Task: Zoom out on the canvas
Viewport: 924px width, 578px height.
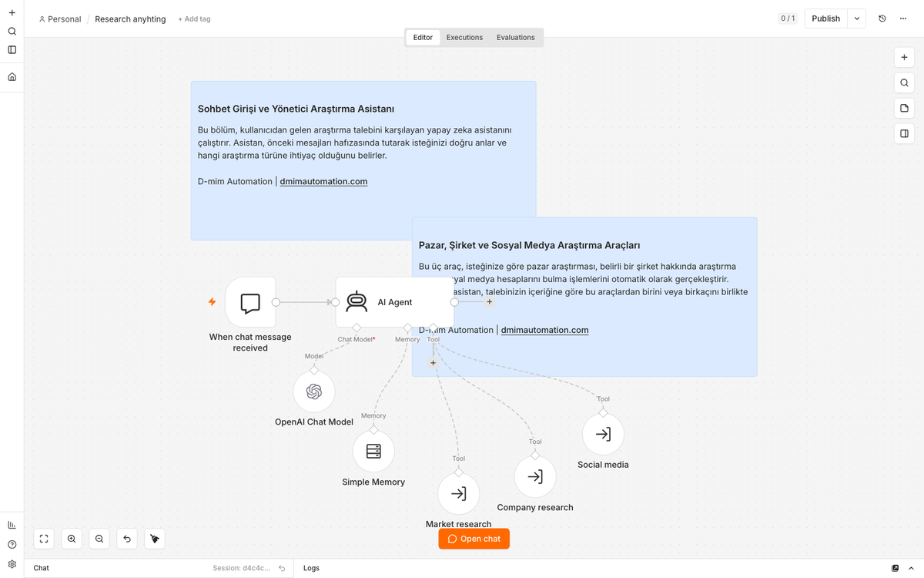Action: pyautogui.click(x=99, y=539)
